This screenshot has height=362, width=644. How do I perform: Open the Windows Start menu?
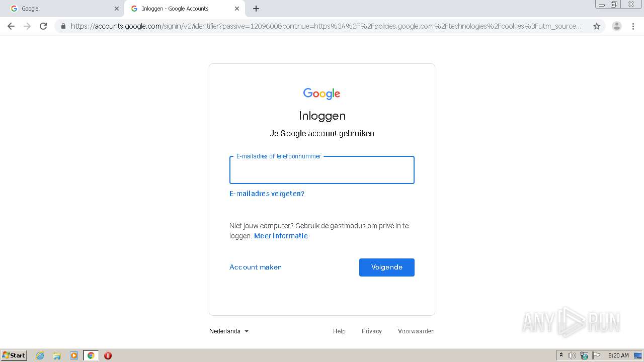[14, 355]
